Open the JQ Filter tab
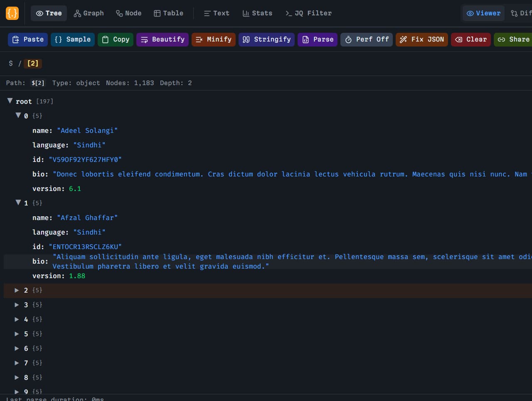The width and height of the screenshot is (532, 401). coord(308,13)
